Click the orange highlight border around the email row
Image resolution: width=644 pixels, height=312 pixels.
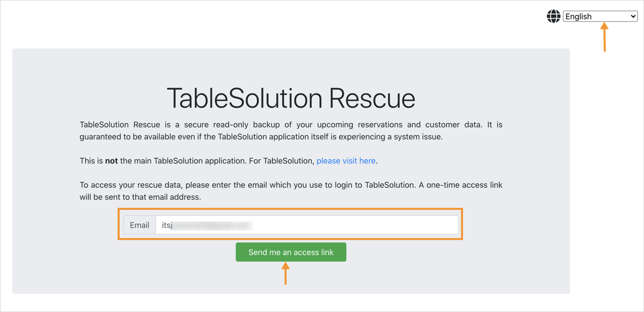pos(290,209)
